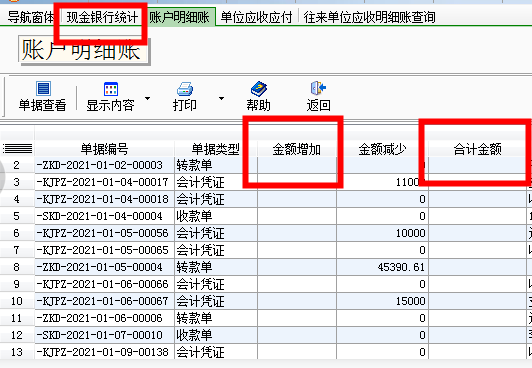Click the 账户明细账 page title label

[83, 50]
